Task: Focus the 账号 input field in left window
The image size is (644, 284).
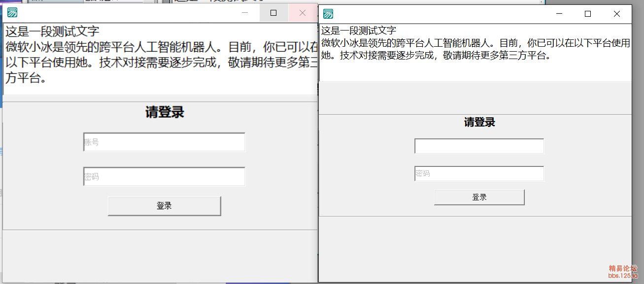Action: click(x=164, y=142)
